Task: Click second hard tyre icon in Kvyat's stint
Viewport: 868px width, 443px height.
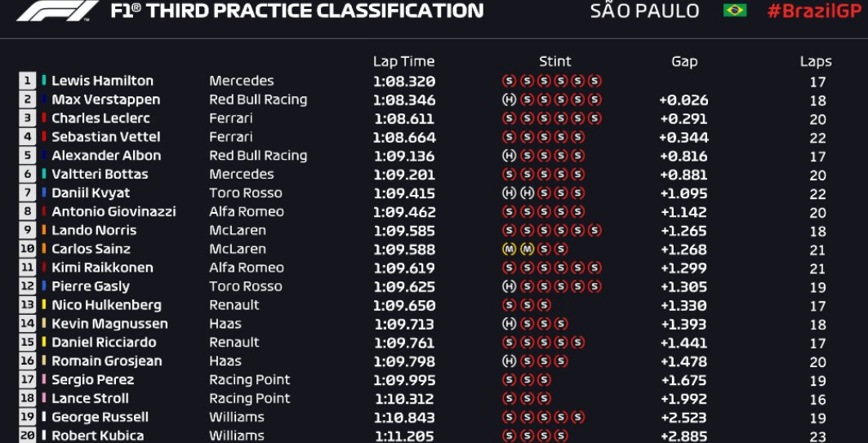Action: click(x=527, y=193)
